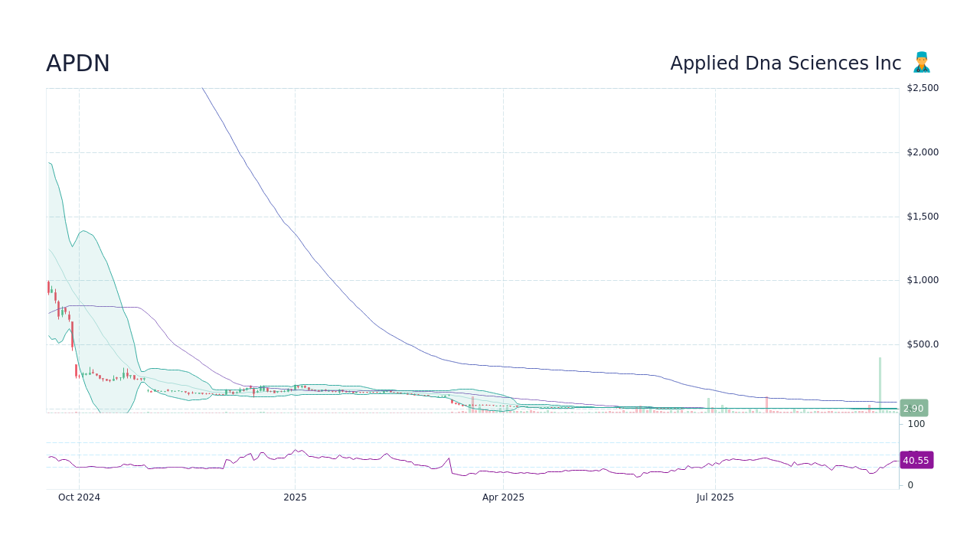Click the APDN ticker symbol heading
980x551 pixels.
[x=77, y=64]
